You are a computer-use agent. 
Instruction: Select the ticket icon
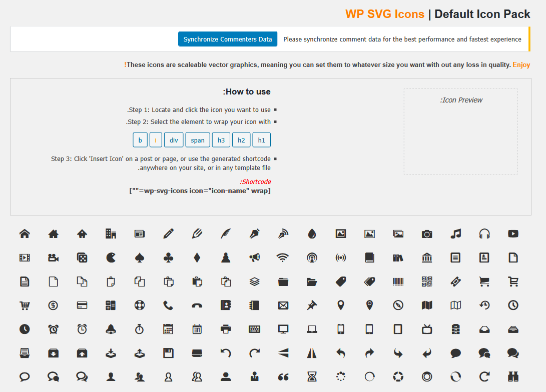point(455,281)
